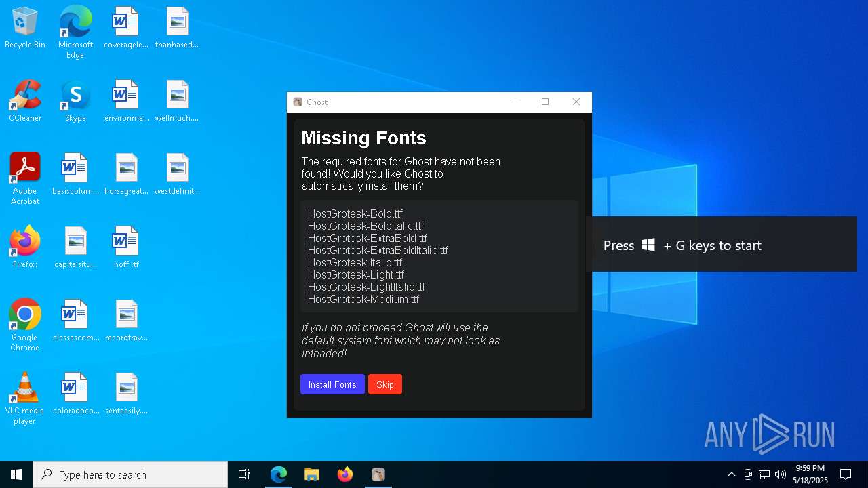
Task: Click HostGrotesk-ExtraBold.ttf in the list
Action: tap(368, 239)
